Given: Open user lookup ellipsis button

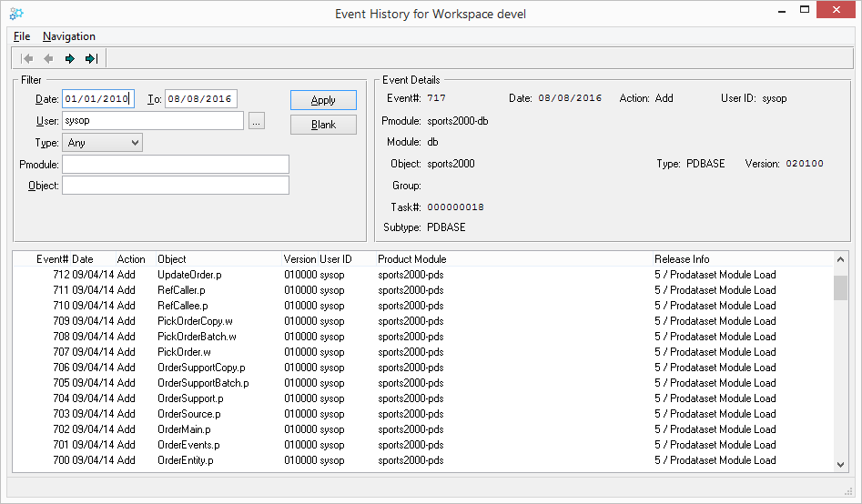Looking at the screenshot, I should [256, 121].
